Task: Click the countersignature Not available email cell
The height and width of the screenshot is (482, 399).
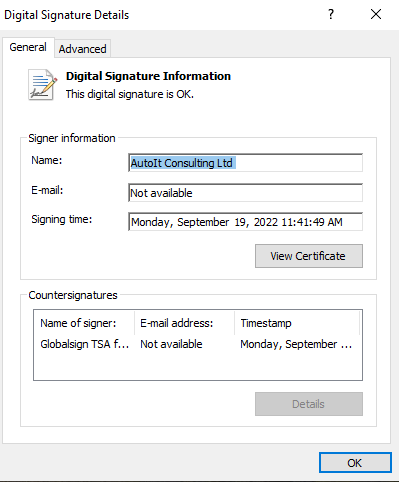Action: [x=171, y=344]
